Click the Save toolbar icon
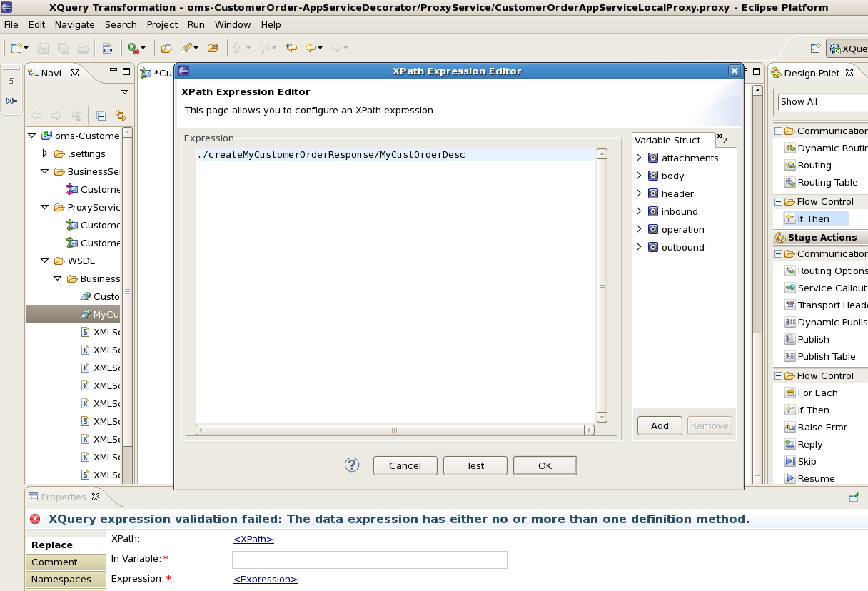The width and height of the screenshot is (868, 591). pos(43,48)
